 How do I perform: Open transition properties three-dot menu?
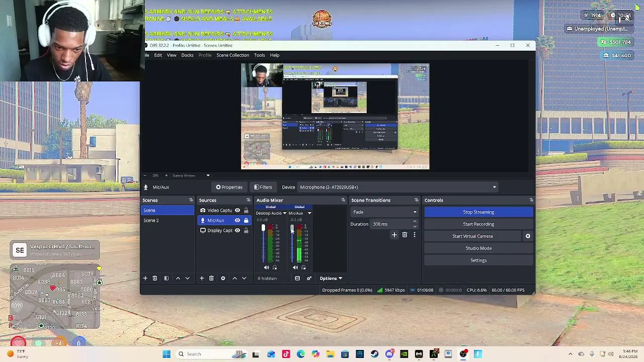414,235
